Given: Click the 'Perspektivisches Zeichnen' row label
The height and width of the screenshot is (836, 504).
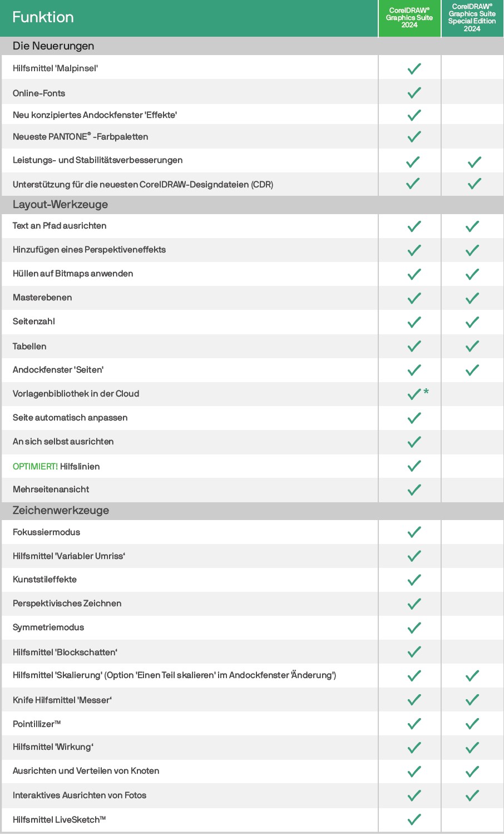Looking at the screenshot, I should coord(67,603).
